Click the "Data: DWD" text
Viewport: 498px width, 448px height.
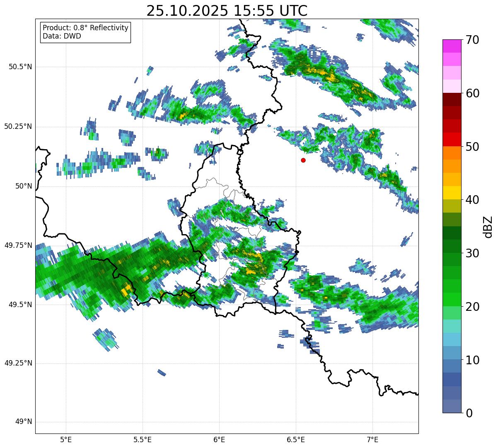pyautogui.click(x=62, y=36)
